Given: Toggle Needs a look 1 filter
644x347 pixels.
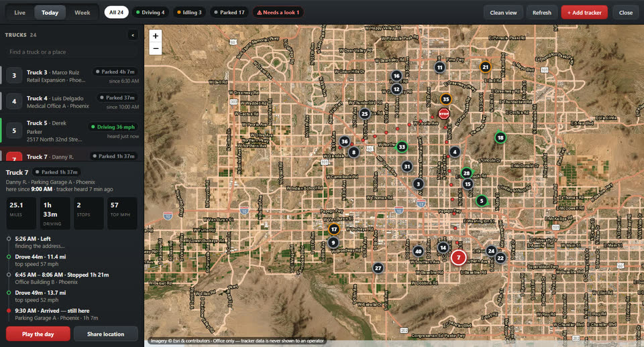Looking at the screenshot, I should pyautogui.click(x=278, y=12).
